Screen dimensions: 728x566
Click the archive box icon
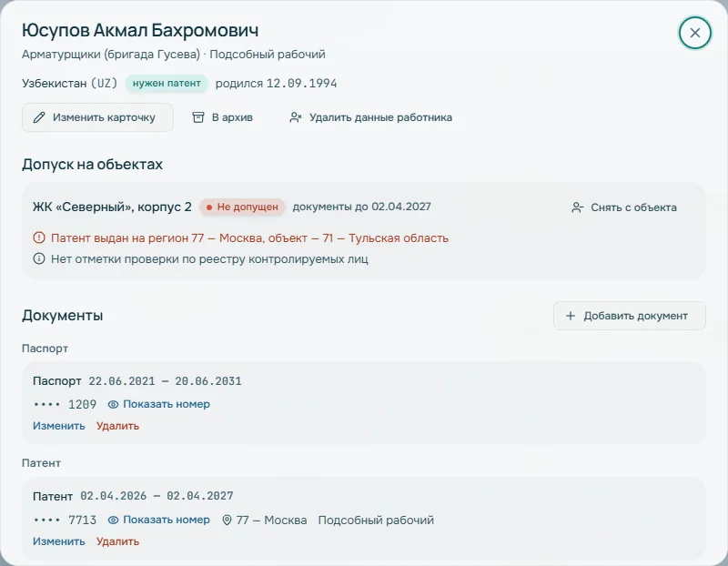(198, 117)
